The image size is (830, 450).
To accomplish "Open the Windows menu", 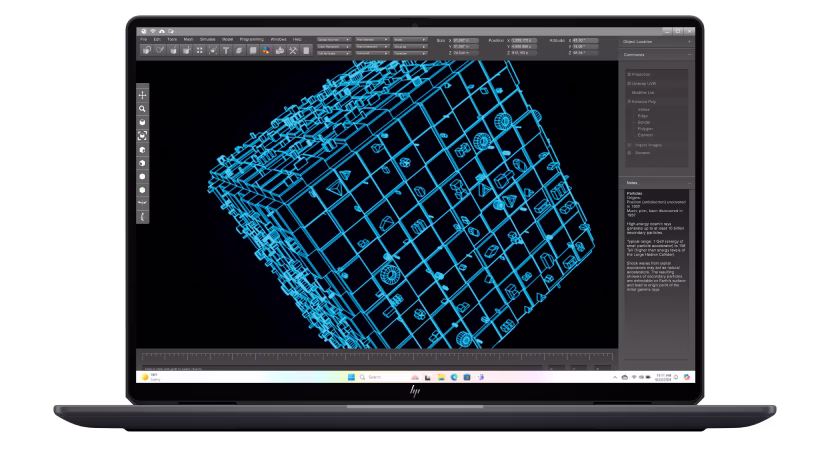I will [278, 39].
